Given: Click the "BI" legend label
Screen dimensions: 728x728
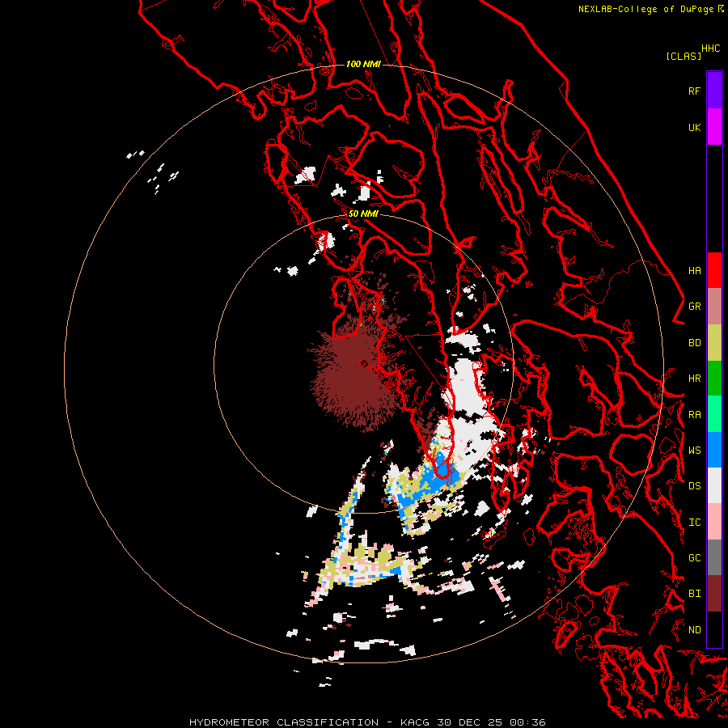Looking at the screenshot, I should (694, 594).
